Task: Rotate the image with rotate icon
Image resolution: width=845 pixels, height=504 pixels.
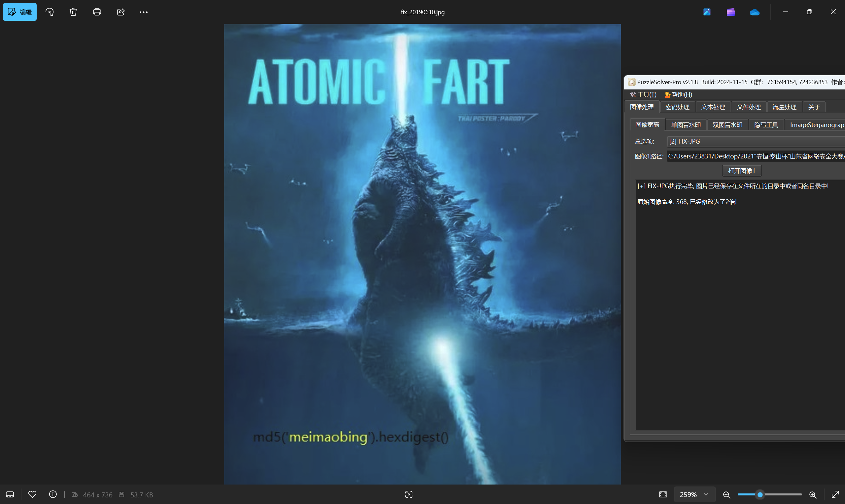Action: pyautogui.click(x=50, y=12)
